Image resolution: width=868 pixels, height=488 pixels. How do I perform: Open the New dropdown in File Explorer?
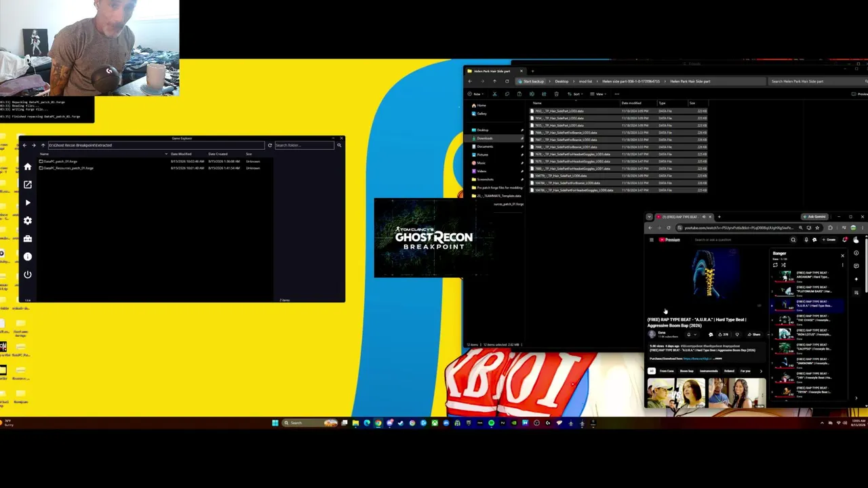476,94
